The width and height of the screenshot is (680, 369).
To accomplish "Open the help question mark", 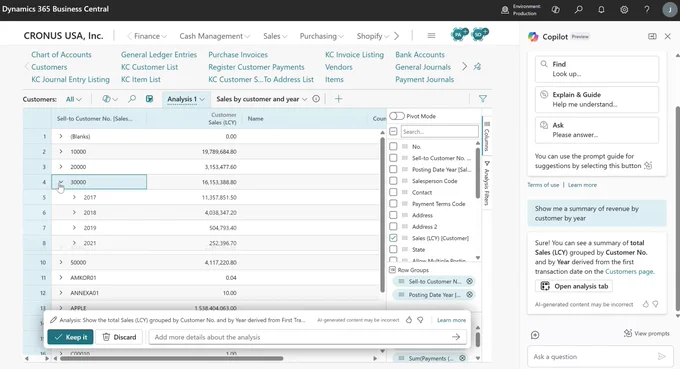I will (x=647, y=10).
